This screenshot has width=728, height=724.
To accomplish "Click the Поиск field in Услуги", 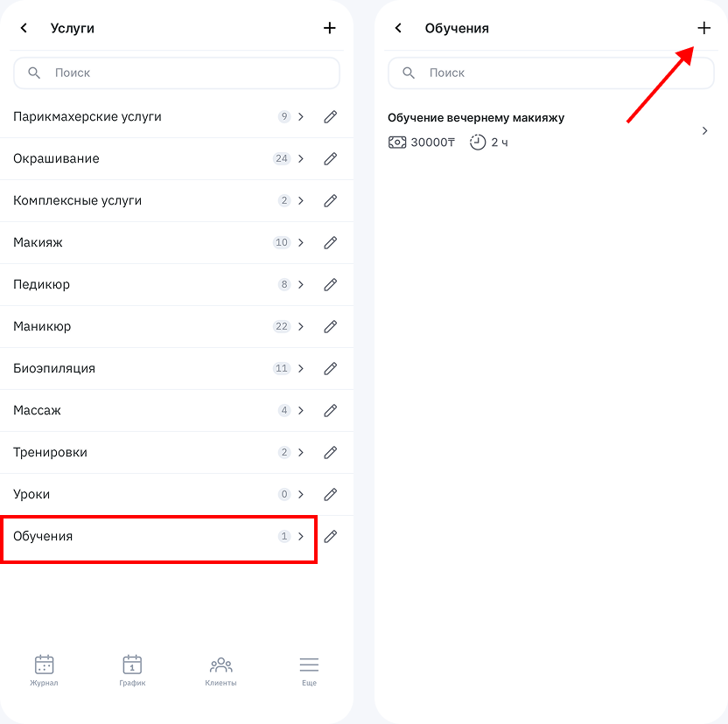I will [x=184, y=73].
